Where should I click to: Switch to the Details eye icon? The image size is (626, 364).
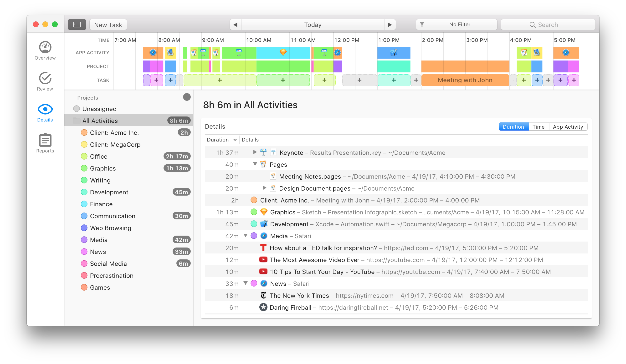45,109
